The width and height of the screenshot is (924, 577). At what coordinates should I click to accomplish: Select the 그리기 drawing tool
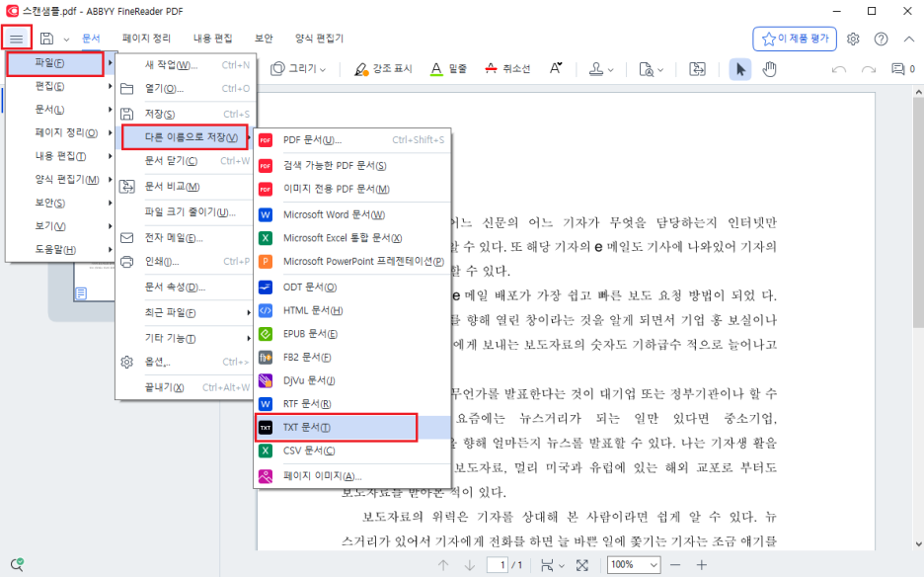(297, 69)
